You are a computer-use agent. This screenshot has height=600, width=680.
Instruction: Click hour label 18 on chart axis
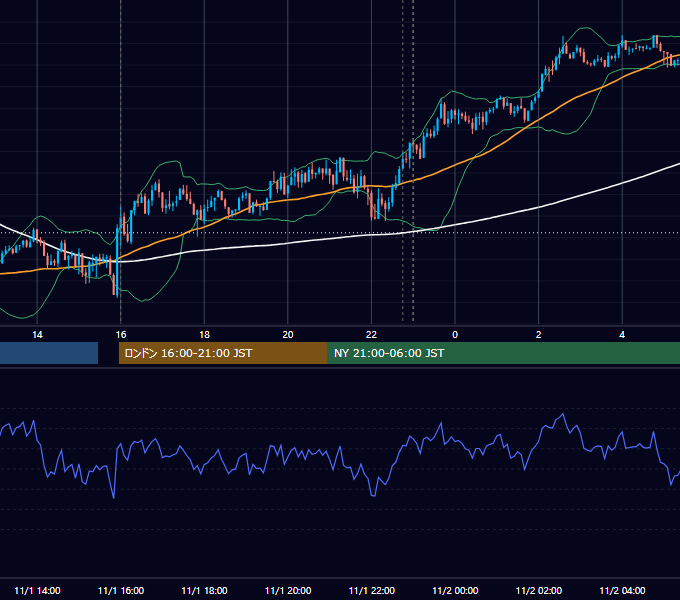[204, 335]
